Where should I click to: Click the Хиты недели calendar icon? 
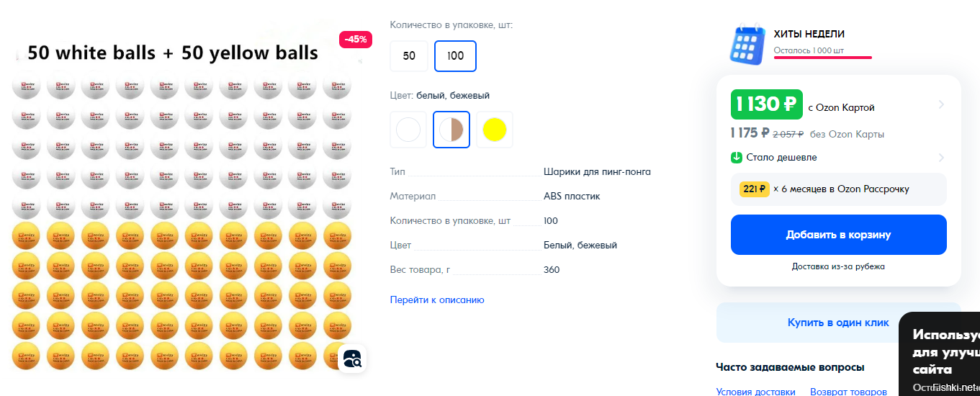(x=747, y=45)
